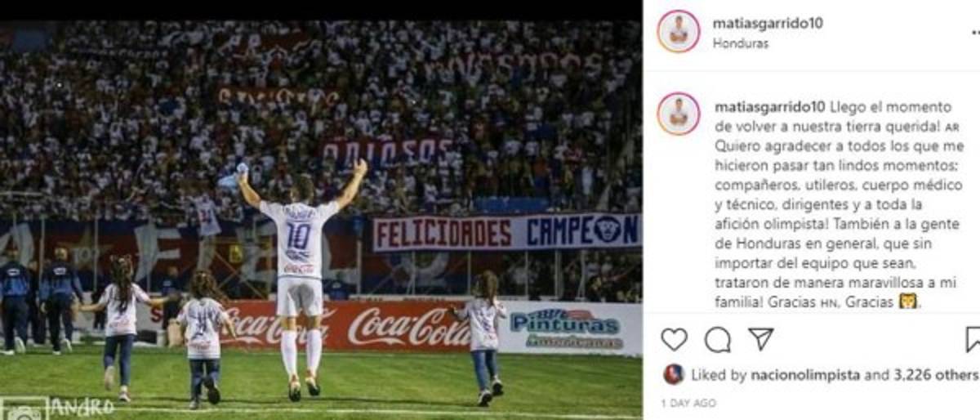The image size is (980, 420).
Task: Open matiasgarrido10 profile picture in post header
Action: tap(679, 32)
